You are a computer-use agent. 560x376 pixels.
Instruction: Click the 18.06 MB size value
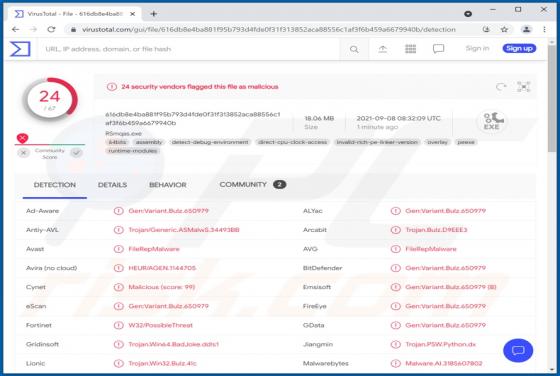tap(319, 118)
